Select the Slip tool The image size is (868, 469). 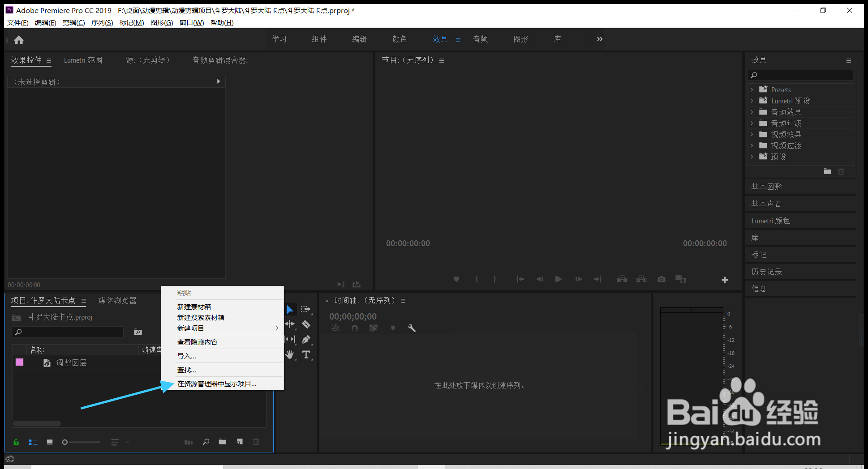(x=290, y=339)
